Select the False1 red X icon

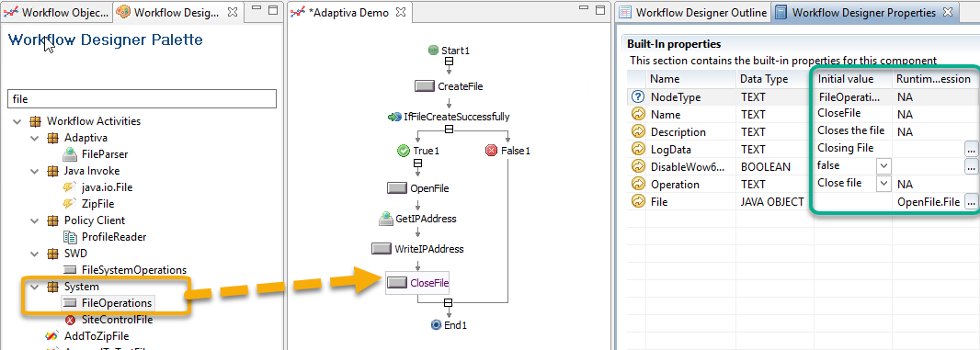(491, 151)
